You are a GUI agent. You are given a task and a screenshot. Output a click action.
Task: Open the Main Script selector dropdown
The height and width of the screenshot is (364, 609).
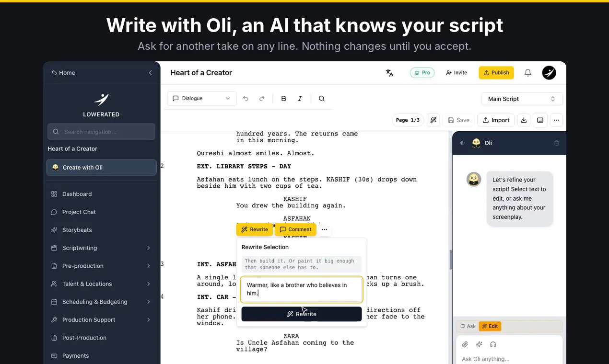[522, 99]
